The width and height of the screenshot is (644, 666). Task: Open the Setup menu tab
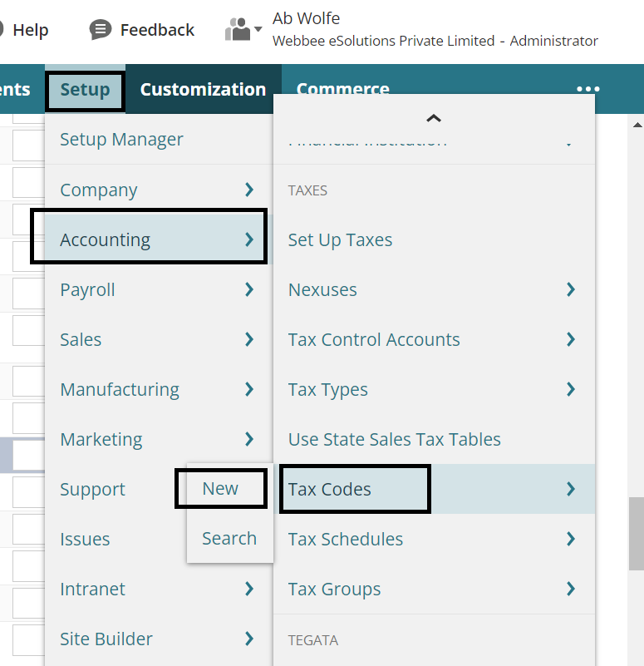pyautogui.click(x=85, y=90)
